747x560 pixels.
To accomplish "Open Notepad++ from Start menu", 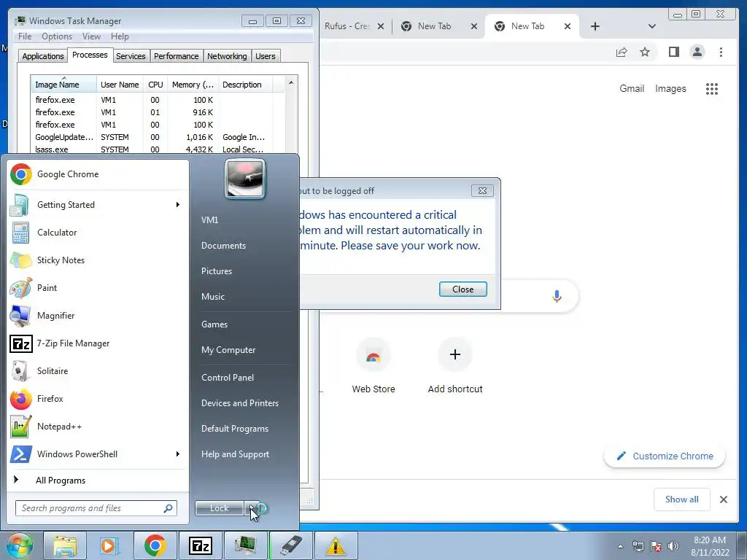I will pyautogui.click(x=98, y=426).
